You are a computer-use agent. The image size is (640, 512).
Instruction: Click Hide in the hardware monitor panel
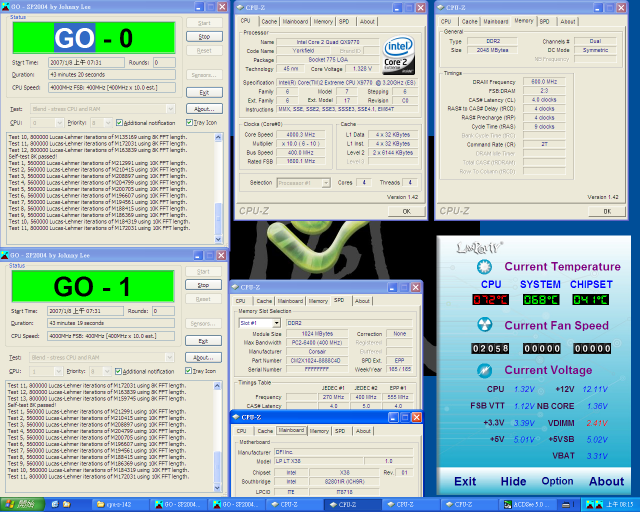513,481
